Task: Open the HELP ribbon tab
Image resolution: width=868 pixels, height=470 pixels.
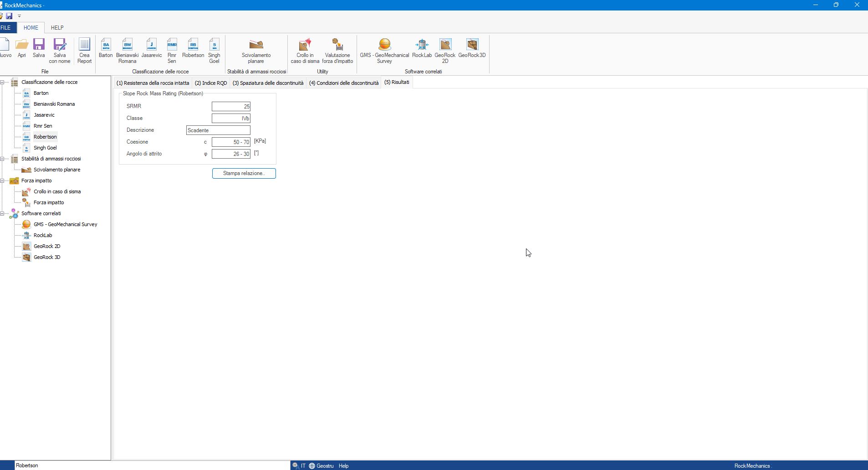Action: (57, 28)
